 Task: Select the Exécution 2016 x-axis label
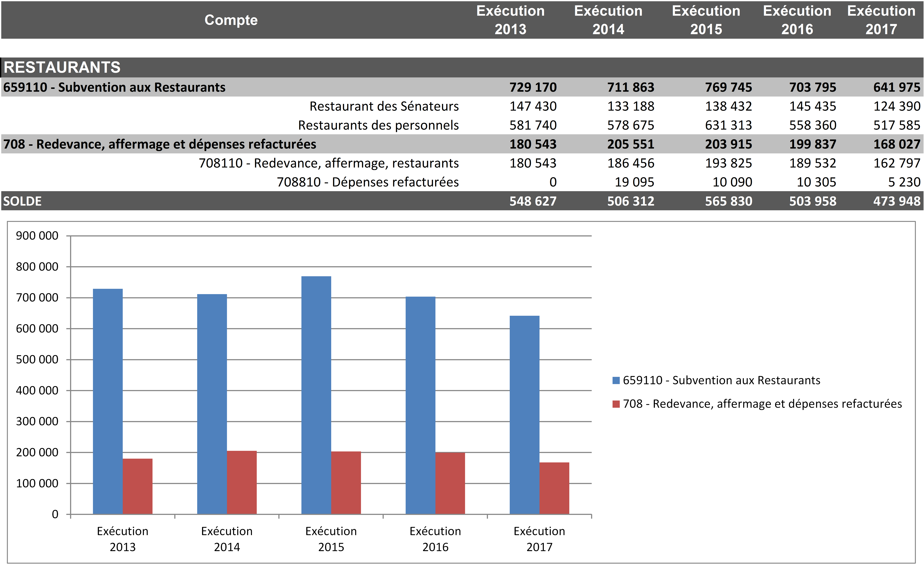click(x=435, y=539)
